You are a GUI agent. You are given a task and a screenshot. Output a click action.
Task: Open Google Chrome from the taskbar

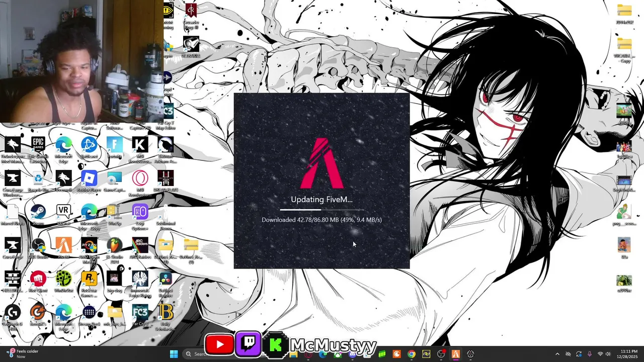coord(412,354)
